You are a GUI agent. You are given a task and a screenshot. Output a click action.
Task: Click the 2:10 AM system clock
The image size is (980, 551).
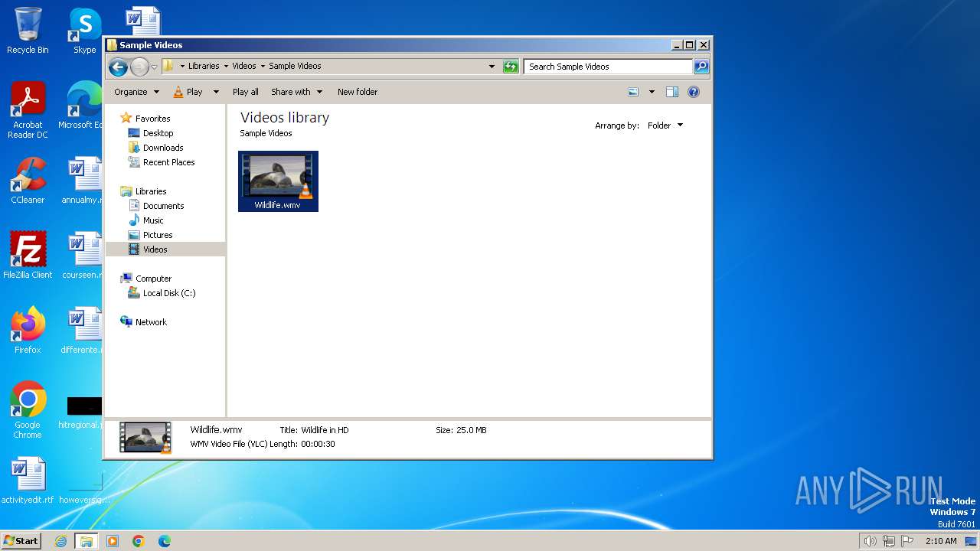[x=941, y=541]
